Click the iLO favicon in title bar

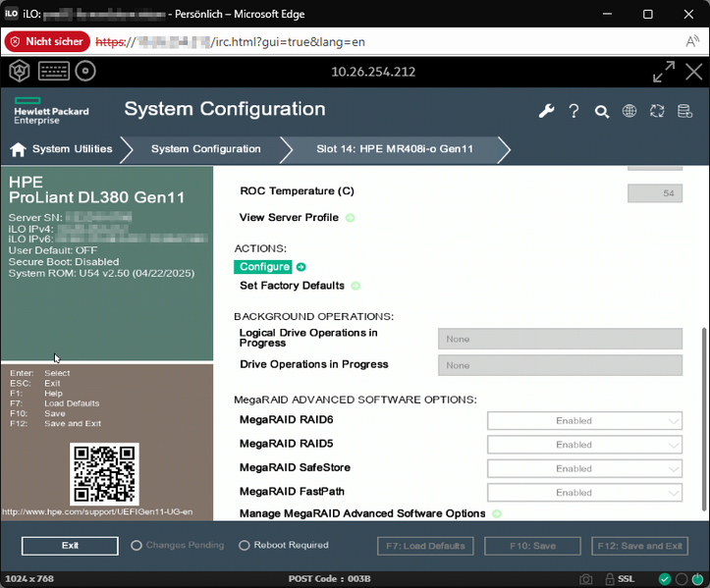click(x=12, y=14)
